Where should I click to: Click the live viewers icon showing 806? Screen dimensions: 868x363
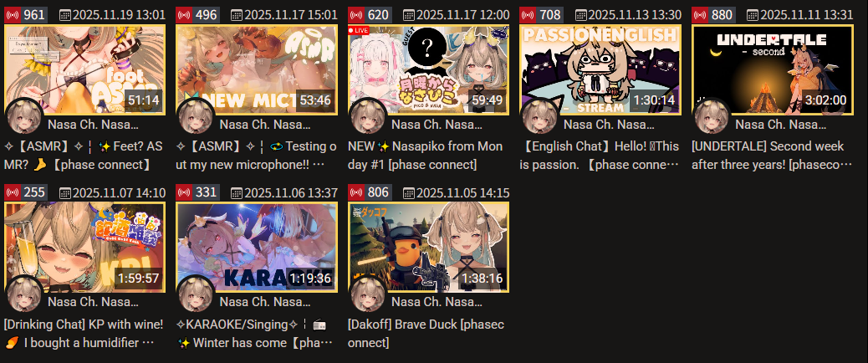[x=356, y=192]
